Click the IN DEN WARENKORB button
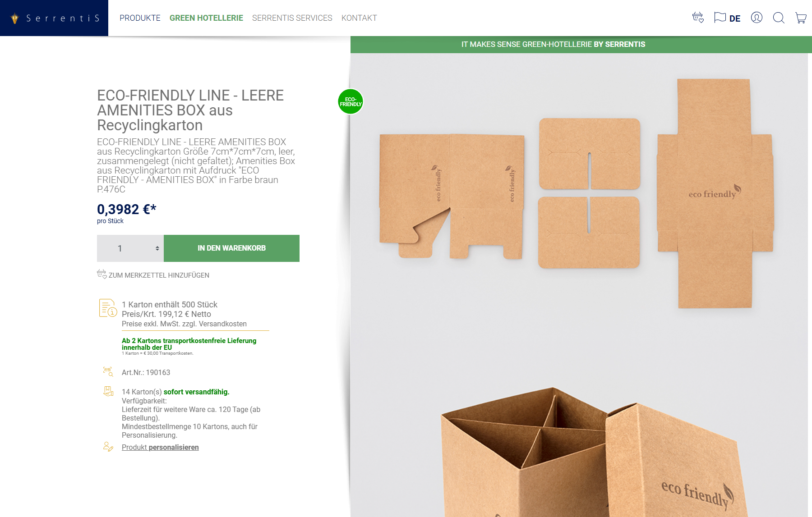812x517 pixels. (231, 248)
